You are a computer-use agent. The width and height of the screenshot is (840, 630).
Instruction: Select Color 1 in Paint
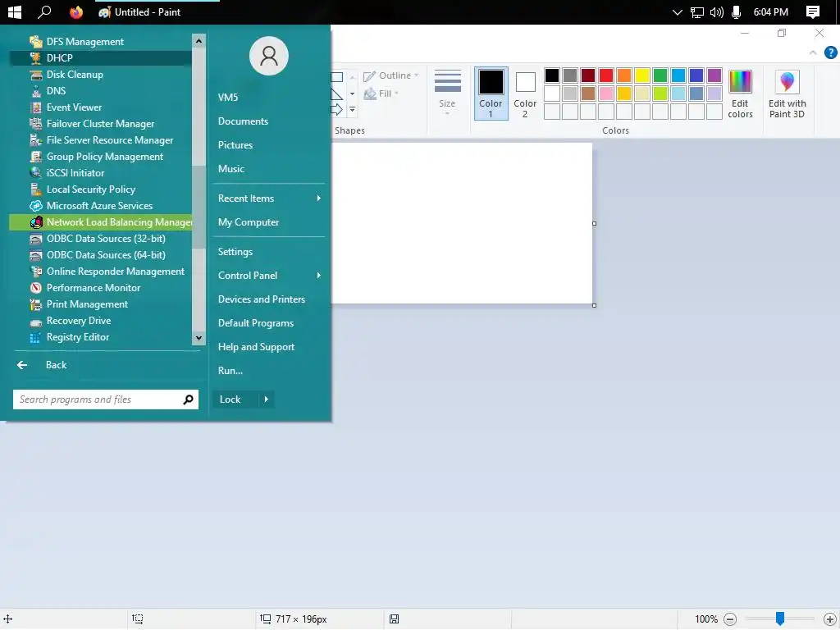coord(491,94)
